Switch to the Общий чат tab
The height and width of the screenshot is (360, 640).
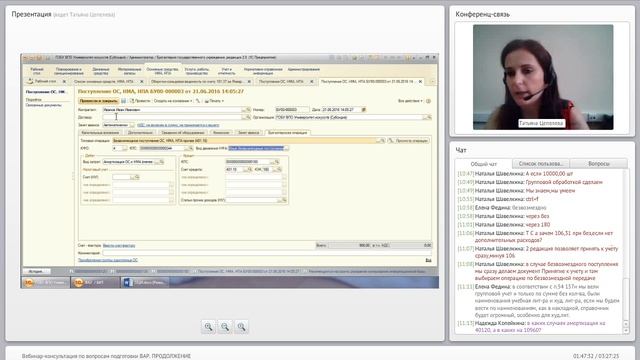coord(484,164)
